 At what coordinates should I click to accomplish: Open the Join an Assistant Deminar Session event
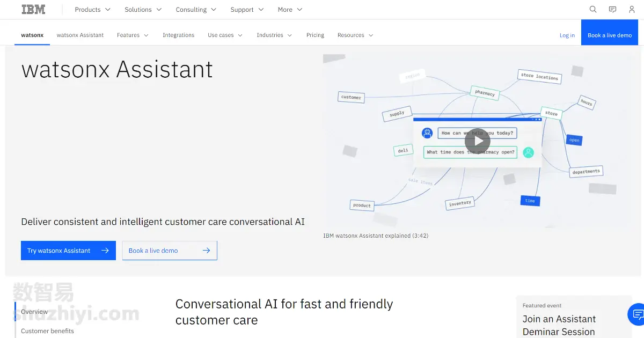pos(559,325)
